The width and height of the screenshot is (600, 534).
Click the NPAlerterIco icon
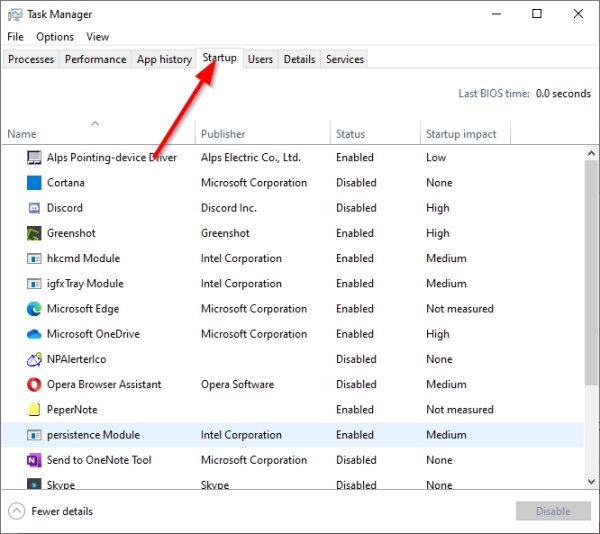[34, 359]
